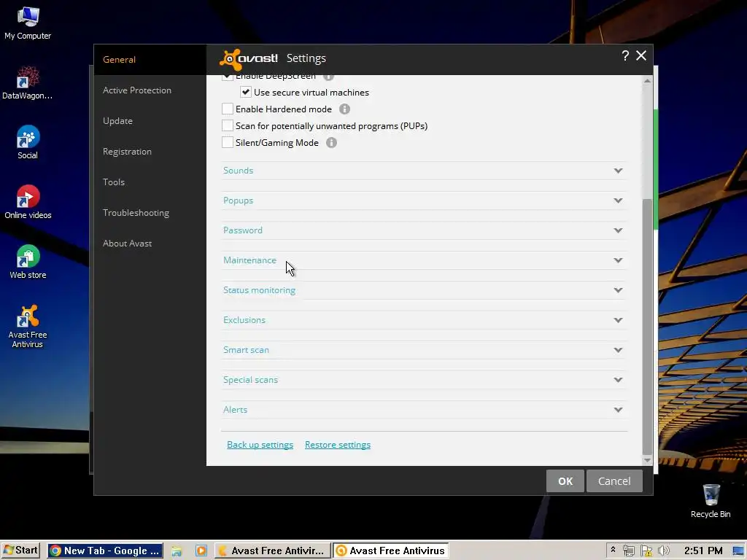This screenshot has width=747, height=560.
Task: Expand the Status monitoring section
Action: (x=425, y=290)
